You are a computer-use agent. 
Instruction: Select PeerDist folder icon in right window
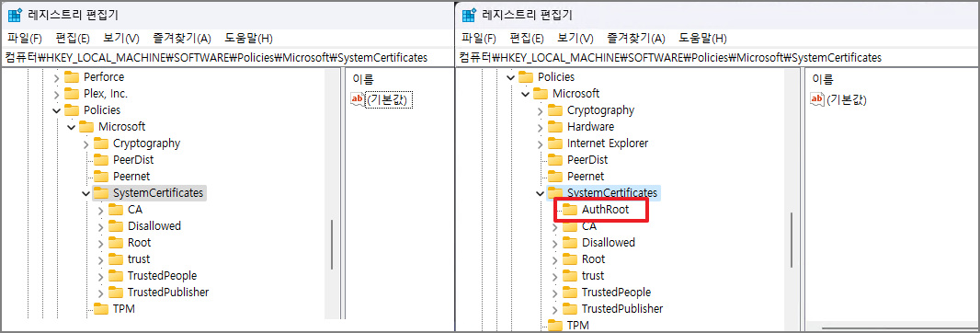tap(555, 160)
